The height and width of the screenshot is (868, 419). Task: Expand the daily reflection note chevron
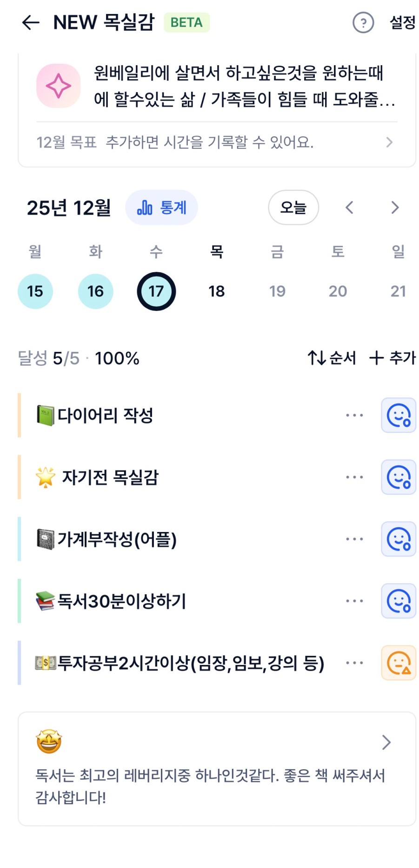coord(386,742)
